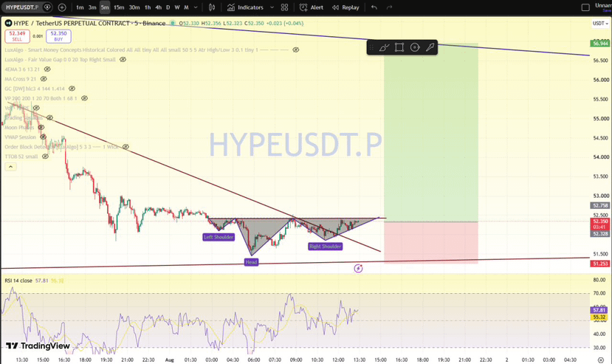The height and width of the screenshot is (364, 612).
Task: Switch to the 1m timeframe
Action: [x=80, y=7]
